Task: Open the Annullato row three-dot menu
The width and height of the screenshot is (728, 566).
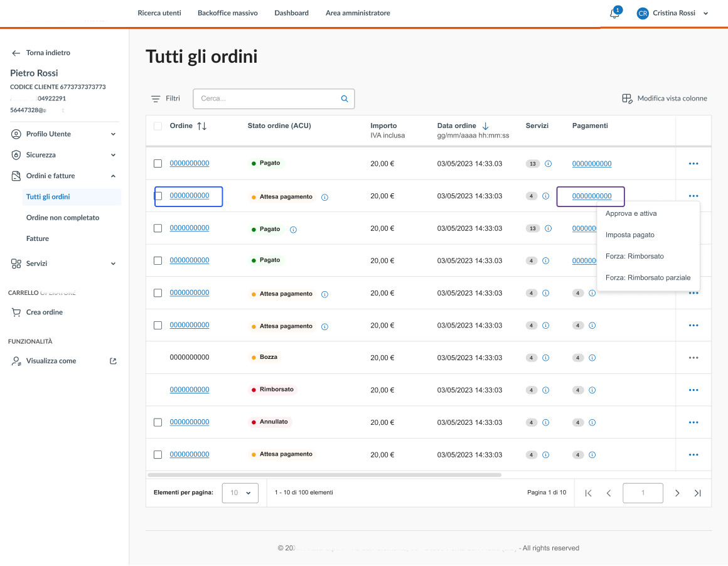Action: coord(693,422)
